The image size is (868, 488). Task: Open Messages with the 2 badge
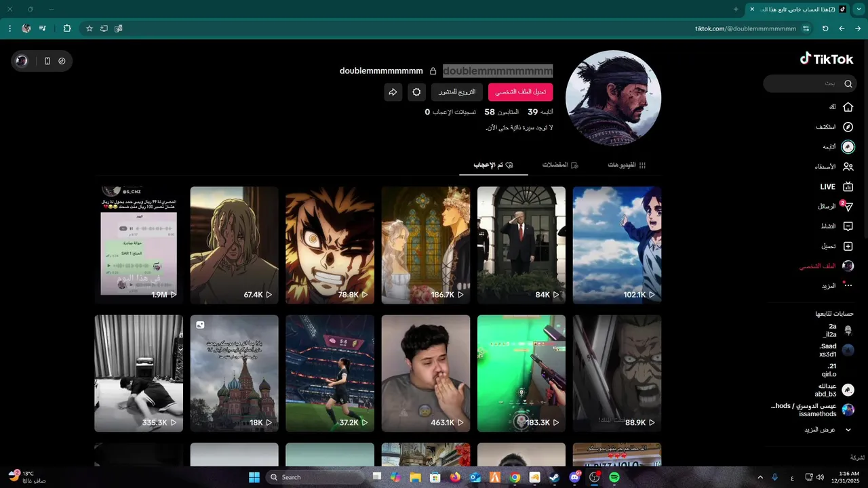(x=836, y=207)
